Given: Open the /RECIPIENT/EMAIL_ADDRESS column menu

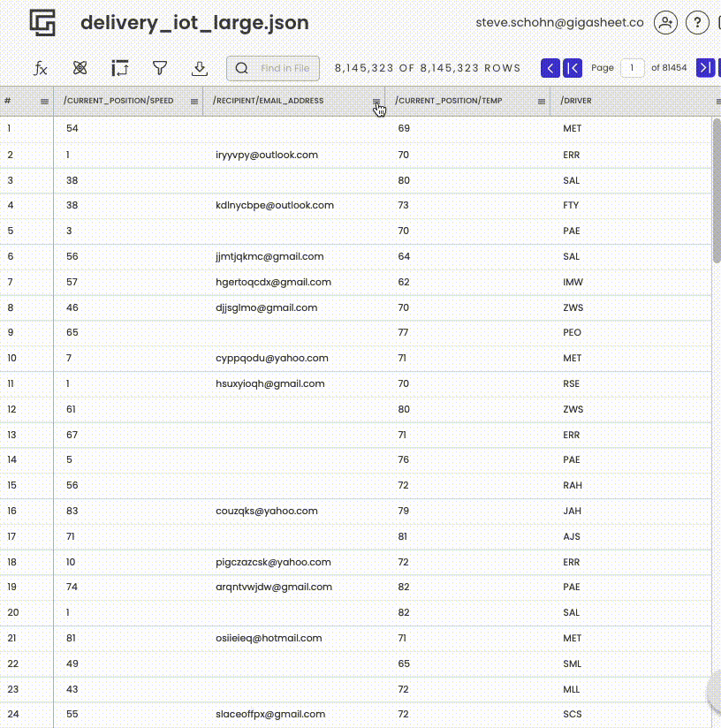Looking at the screenshot, I should tap(376, 101).
